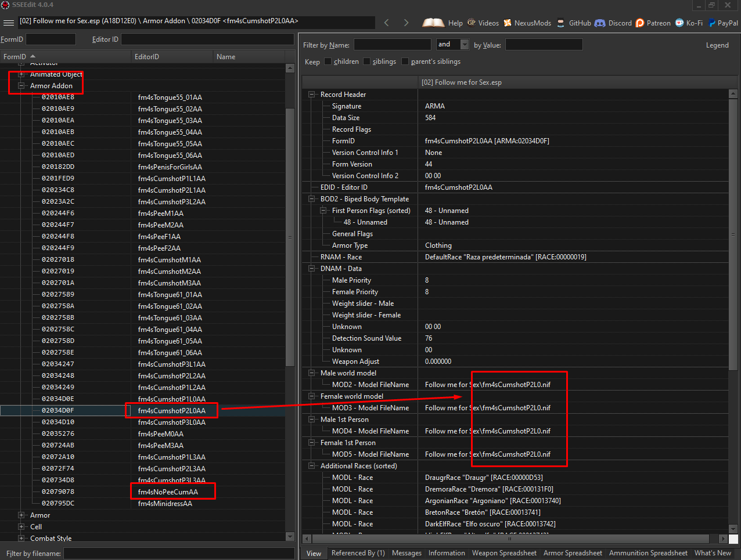741x560 pixels.
Task: Switch to the Referenced By (1) tab
Action: click(358, 553)
